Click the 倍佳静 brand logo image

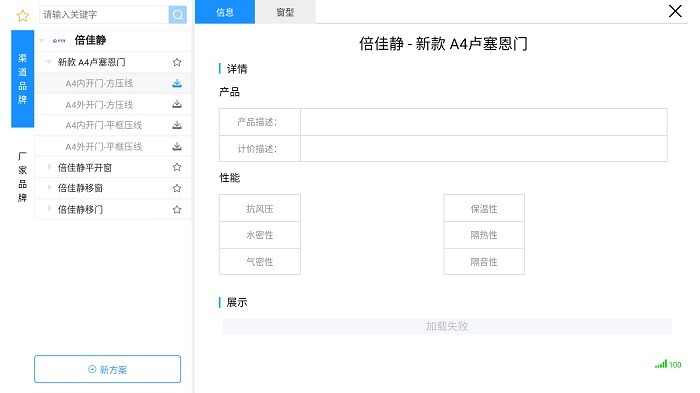tap(59, 41)
